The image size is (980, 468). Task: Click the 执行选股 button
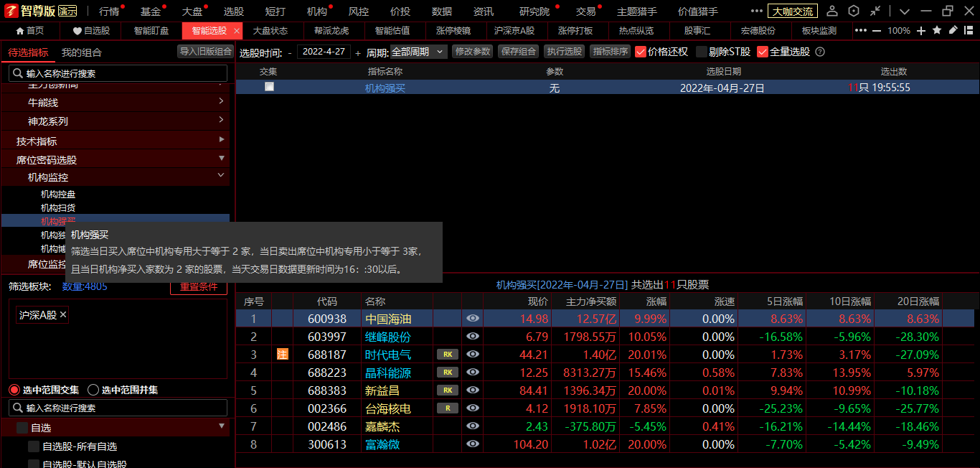[564, 52]
